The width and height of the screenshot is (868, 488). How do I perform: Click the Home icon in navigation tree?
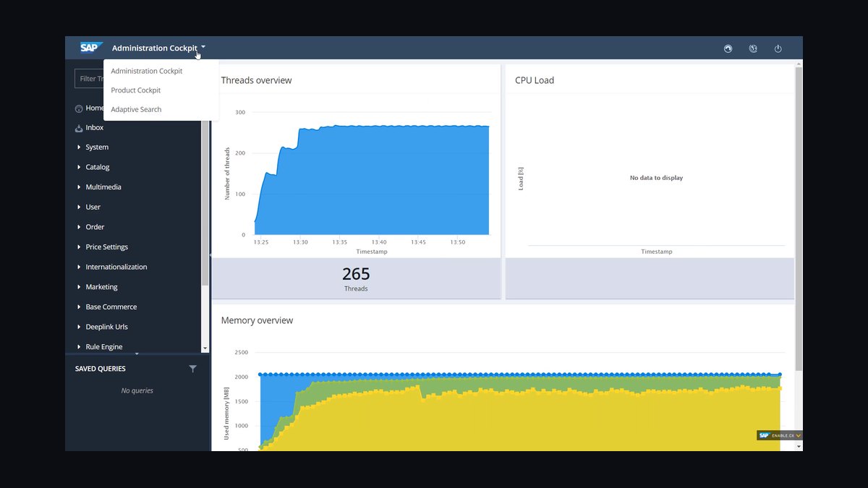[79, 108]
